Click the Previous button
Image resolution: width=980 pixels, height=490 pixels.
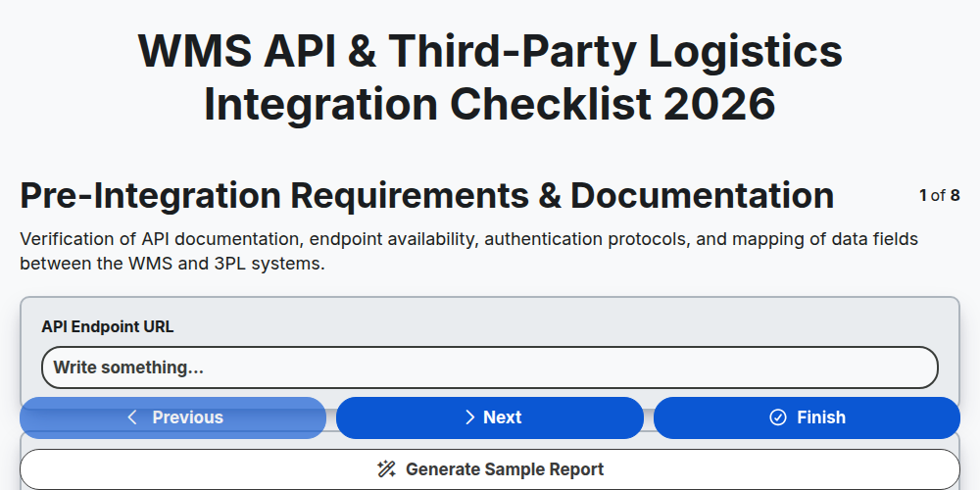coord(172,417)
